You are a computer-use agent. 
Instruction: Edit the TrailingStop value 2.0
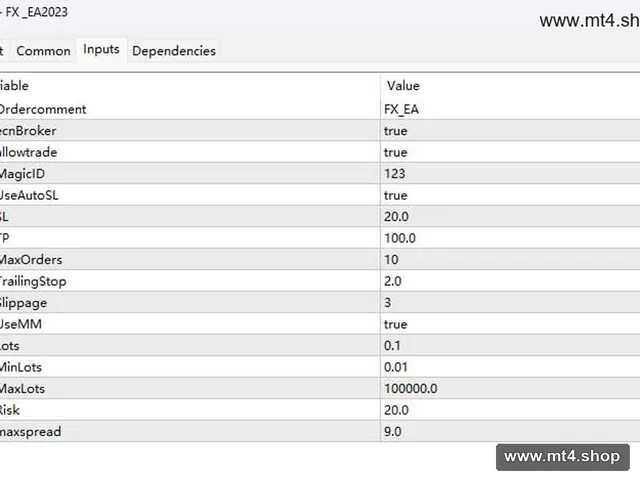[510, 281]
